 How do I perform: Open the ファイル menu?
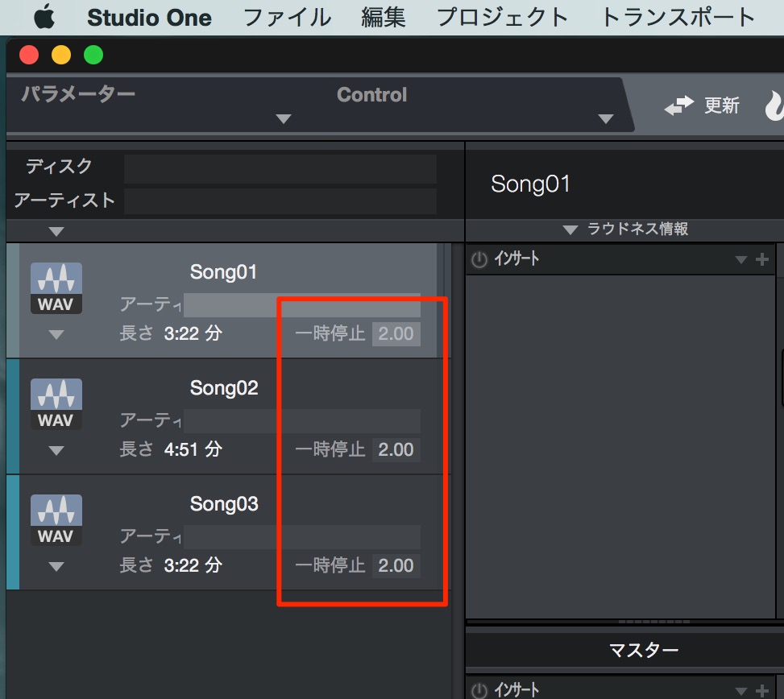coord(287,18)
